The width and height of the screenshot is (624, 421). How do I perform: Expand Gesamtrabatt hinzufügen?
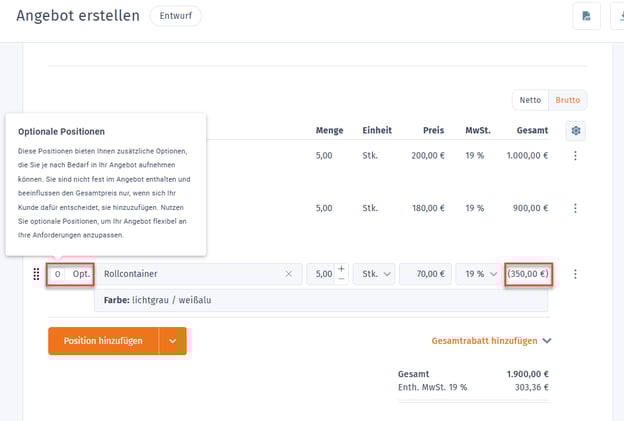click(491, 341)
